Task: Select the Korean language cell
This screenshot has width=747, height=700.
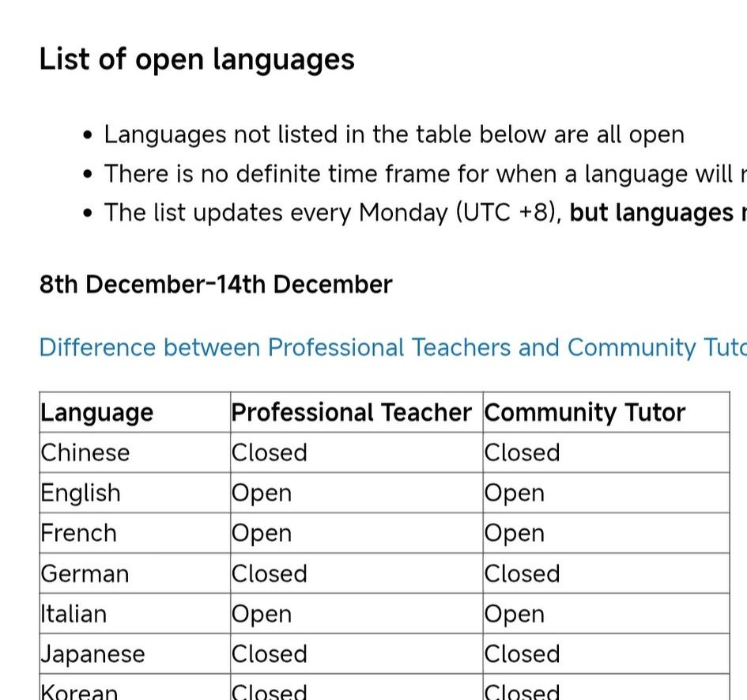Action: [x=135, y=687]
